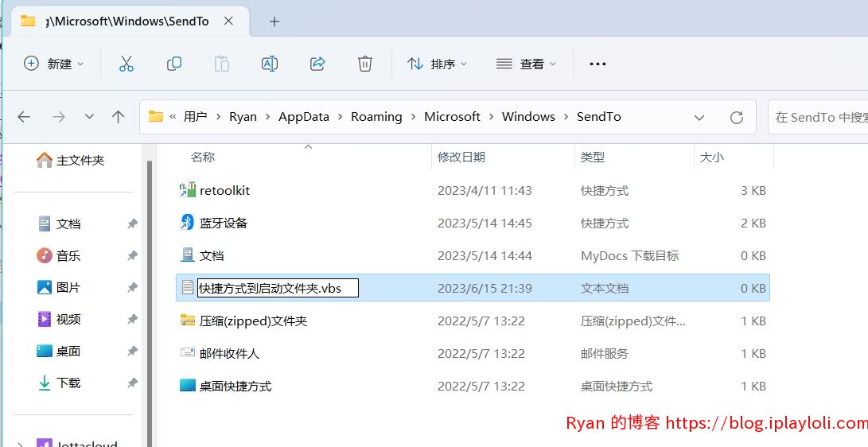This screenshot has width=868, height=447.
Task: Sort by 类型 column header
Action: pos(592,157)
